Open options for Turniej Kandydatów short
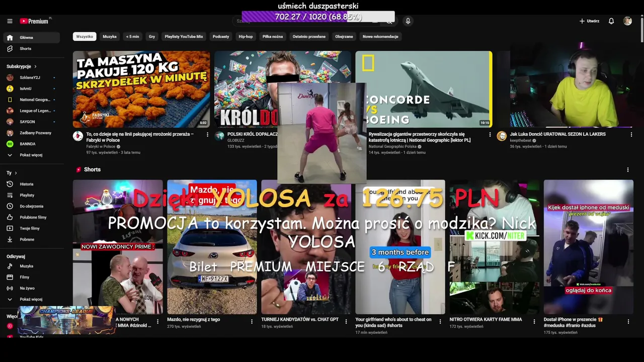644x362 pixels. pos(346,321)
